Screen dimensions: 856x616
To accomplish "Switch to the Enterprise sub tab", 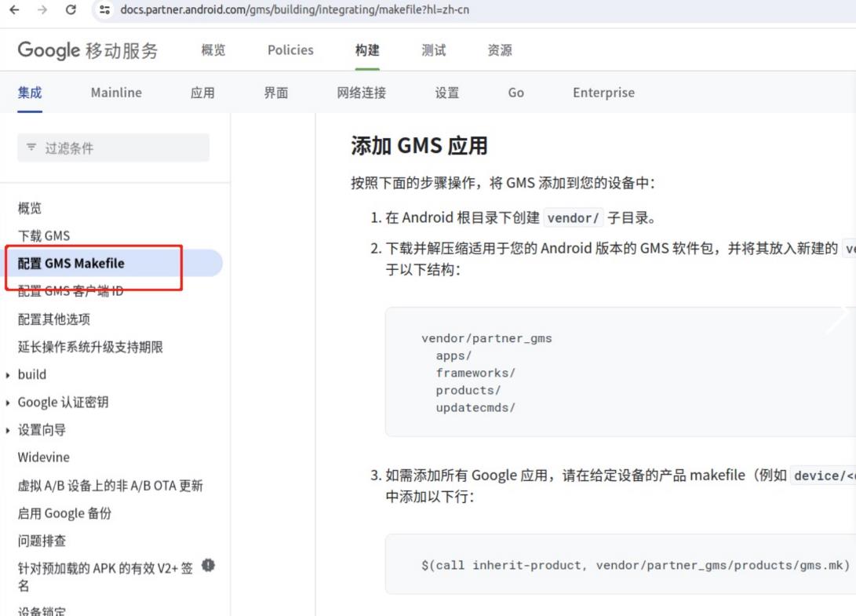I will click(x=604, y=93).
